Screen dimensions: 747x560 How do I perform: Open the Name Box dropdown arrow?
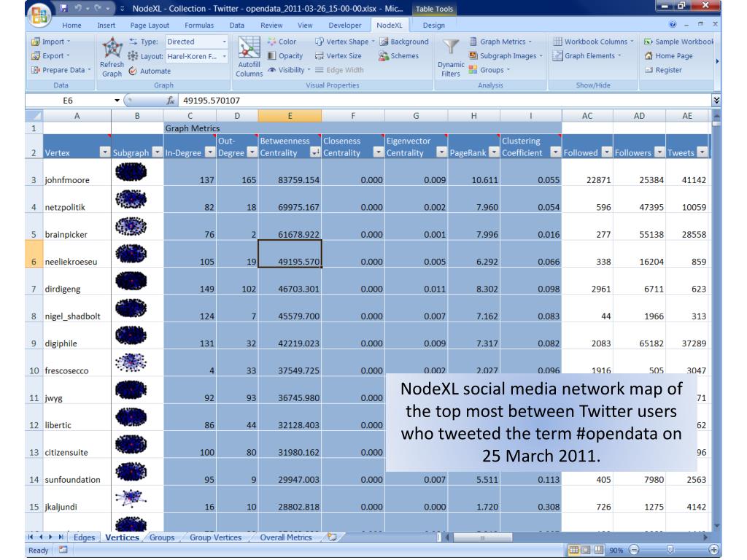click(x=117, y=101)
